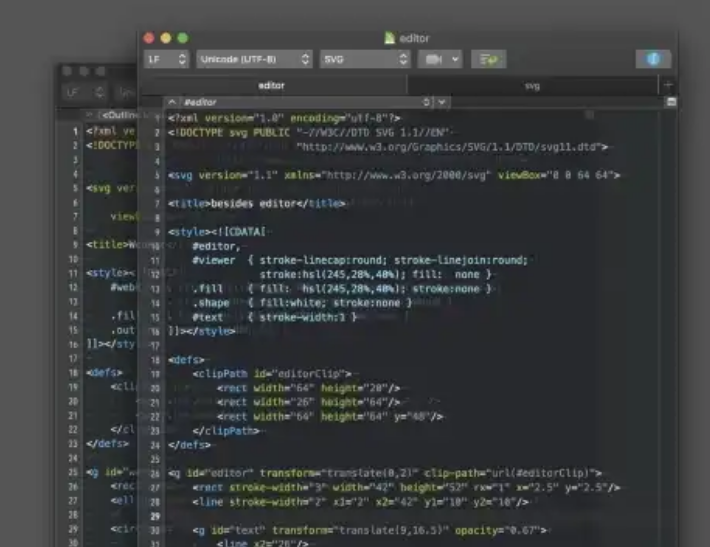Click 'id="editorClip"' on line 19
This screenshot has width=710, height=547.
click(299, 374)
